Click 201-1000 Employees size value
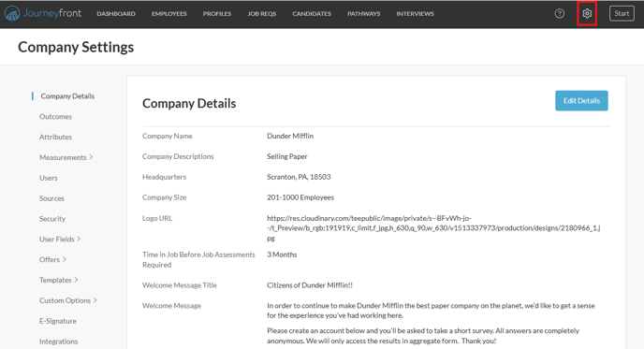 tap(300, 197)
